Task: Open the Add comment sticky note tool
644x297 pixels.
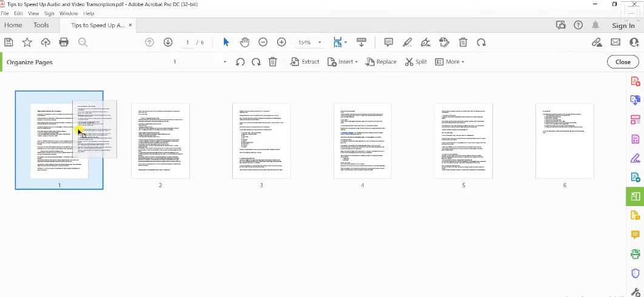Action: [x=389, y=42]
